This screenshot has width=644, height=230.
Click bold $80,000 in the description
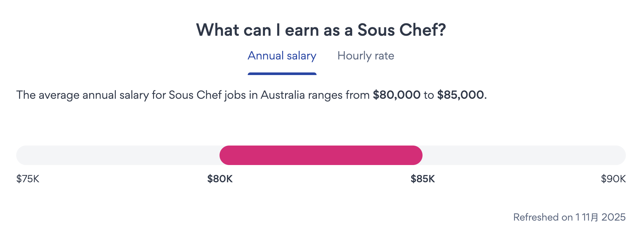pos(396,95)
